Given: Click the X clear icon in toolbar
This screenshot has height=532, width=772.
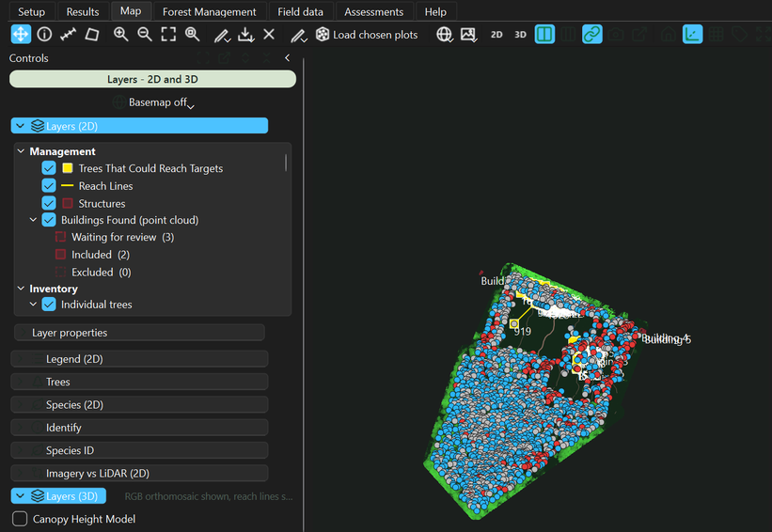Looking at the screenshot, I should click(269, 35).
